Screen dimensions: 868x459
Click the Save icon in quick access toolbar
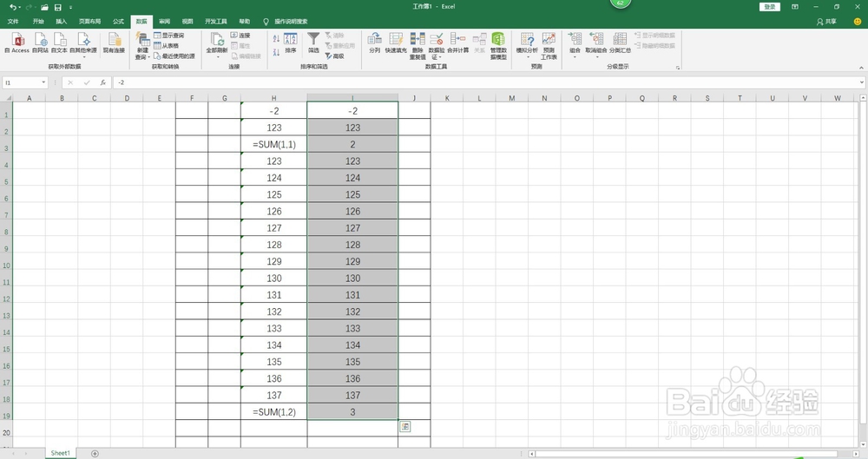point(57,7)
